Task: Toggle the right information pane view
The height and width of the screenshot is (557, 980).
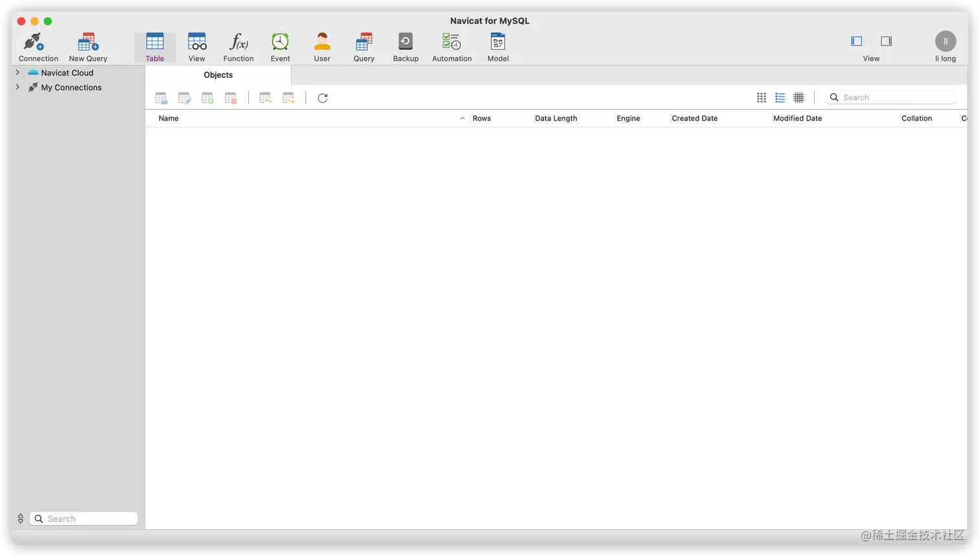Action: [x=886, y=41]
